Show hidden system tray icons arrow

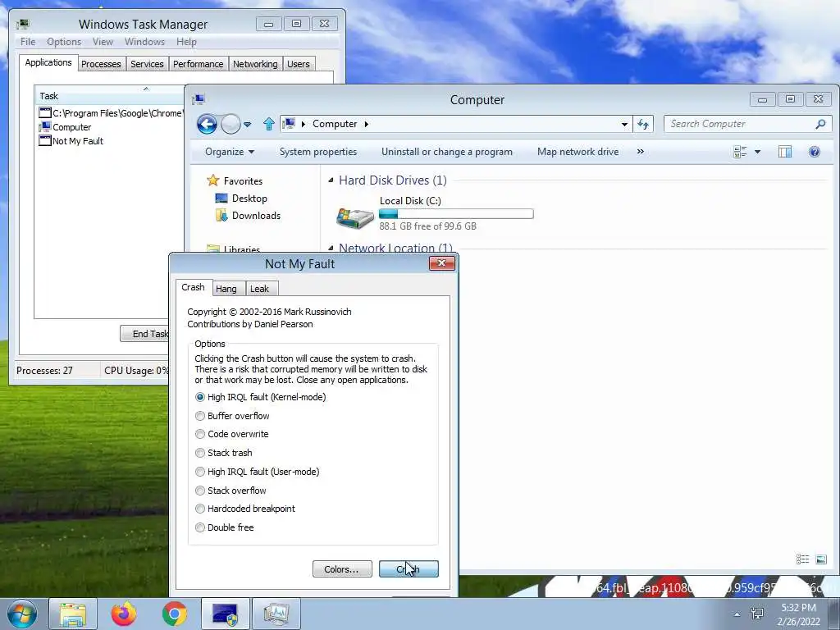point(737,614)
